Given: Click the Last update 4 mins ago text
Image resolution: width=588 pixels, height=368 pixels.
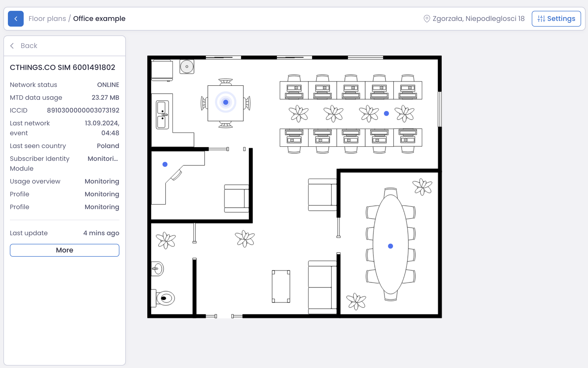Looking at the screenshot, I should 101,233.
